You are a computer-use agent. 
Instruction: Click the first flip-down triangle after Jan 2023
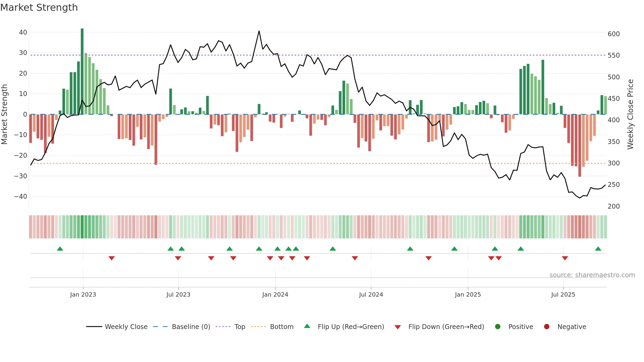point(112,258)
